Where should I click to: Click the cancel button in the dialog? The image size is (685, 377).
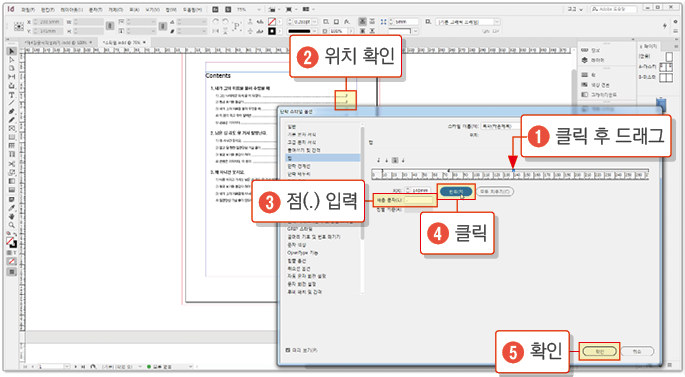coord(637,351)
